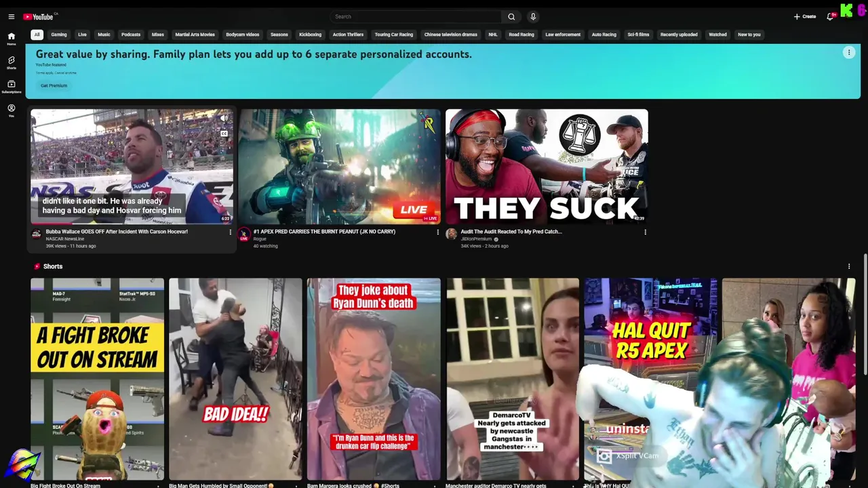Filter by Chinese television dramas
Viewport: 868px width, 488px height.
pos(451,35)
